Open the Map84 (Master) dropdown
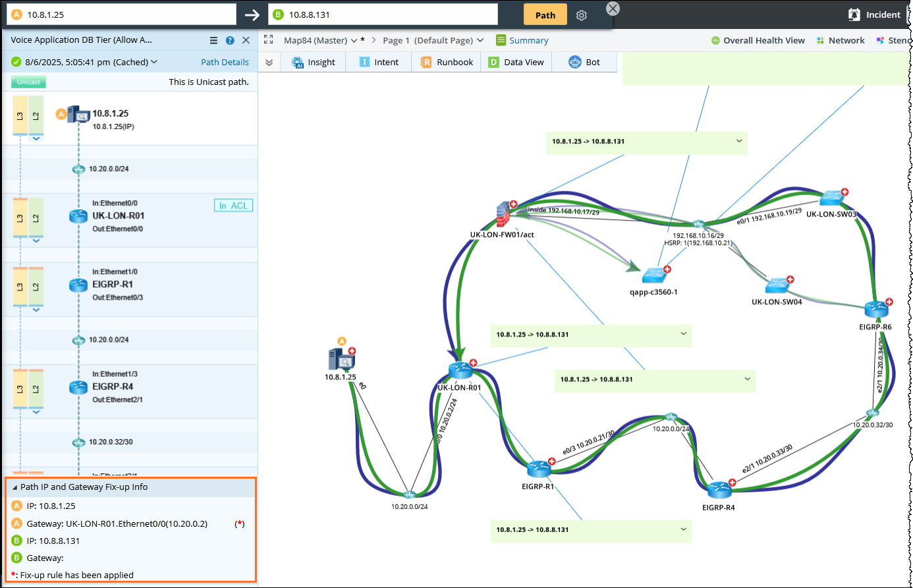This screenshot has height=588, width=913. coord(354,40)
